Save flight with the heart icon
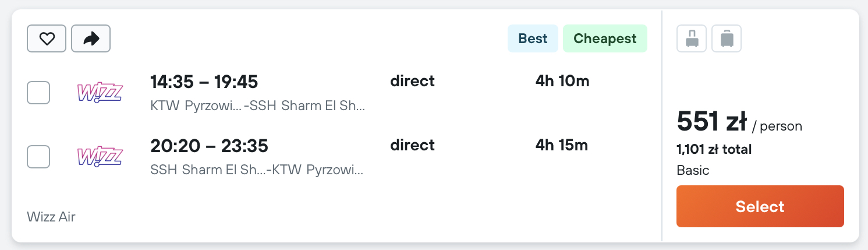Screen dimensions: 868x250 47,39
